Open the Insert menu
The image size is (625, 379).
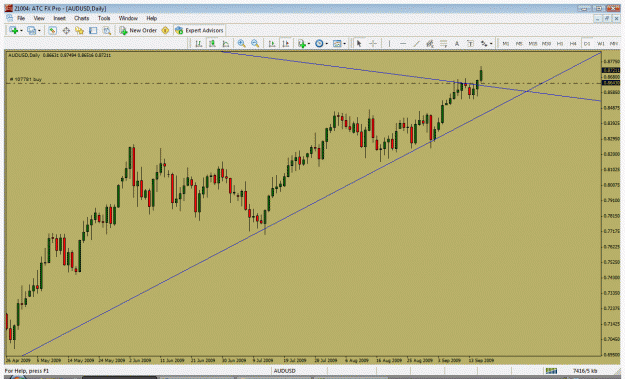pos(59,18)
